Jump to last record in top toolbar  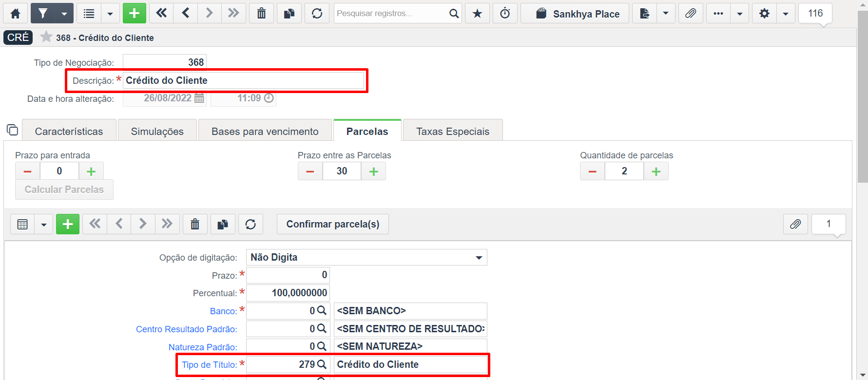(233, 13)
